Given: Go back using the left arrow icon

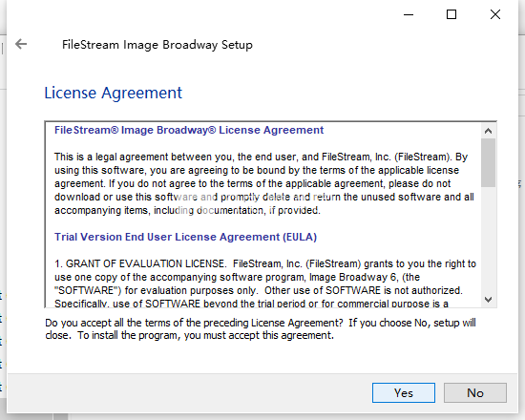Looking at the screenshot, I should [x=21, y=44].
